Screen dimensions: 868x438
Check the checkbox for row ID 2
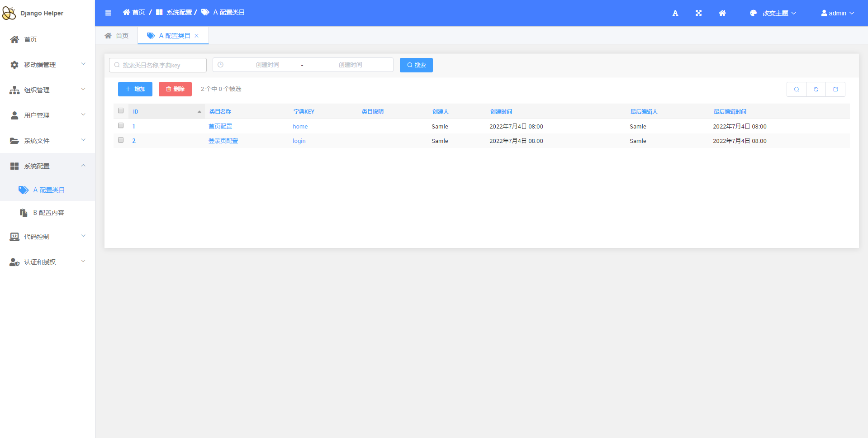tap(121, 140)
